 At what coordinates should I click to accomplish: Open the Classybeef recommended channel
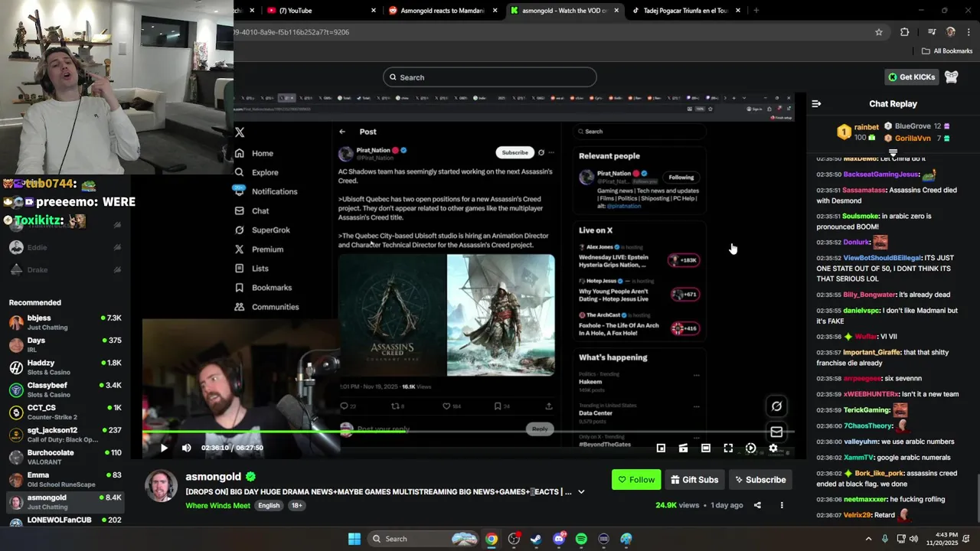click(x=65, y=390)
